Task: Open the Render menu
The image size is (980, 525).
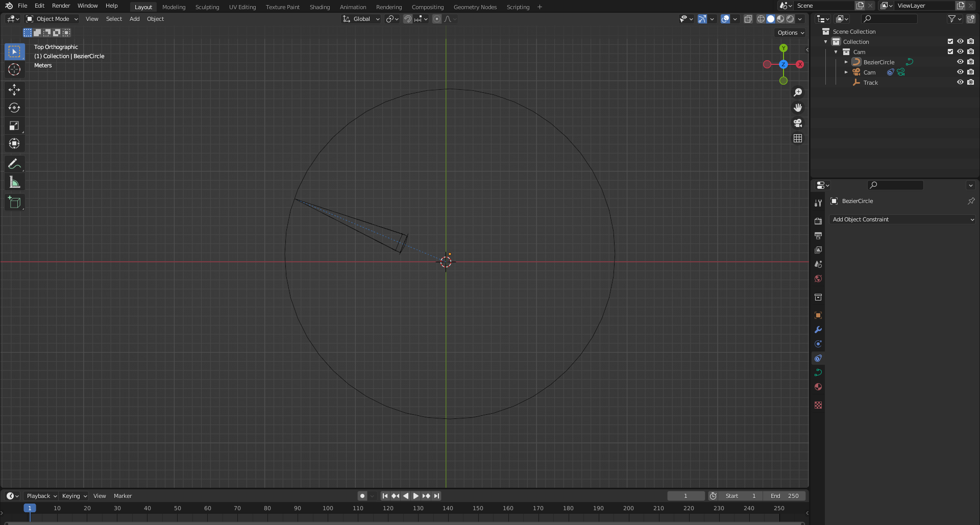Action: click(x=61, y=6)
